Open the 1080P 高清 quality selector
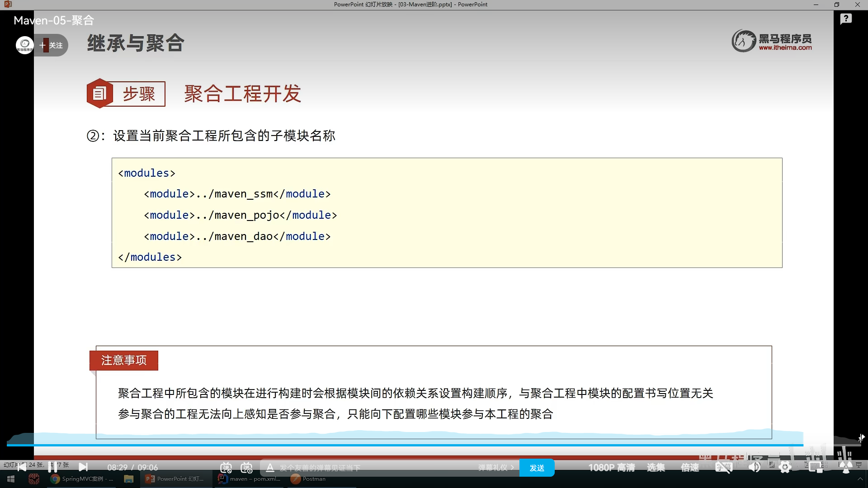Viewport: 868px width, 488px height. [611, 468]
